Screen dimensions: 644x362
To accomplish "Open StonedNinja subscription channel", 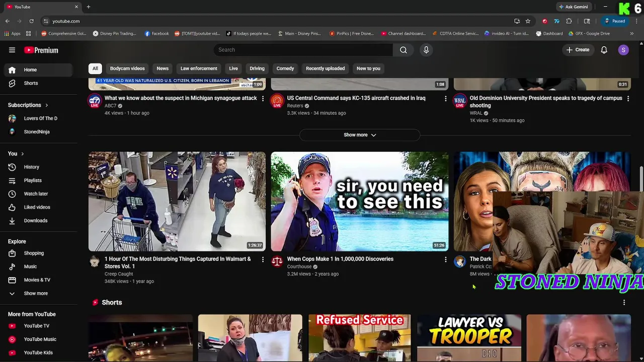I will (x=39, y=132).
